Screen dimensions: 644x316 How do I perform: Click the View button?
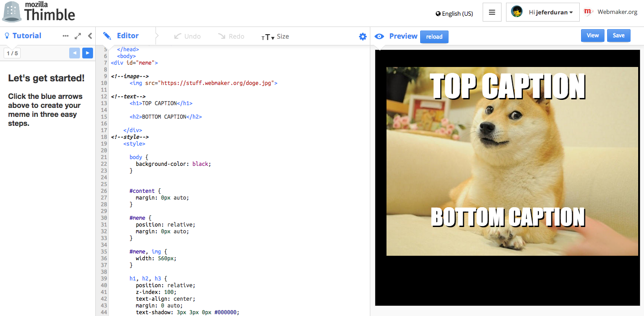(593, 36)
